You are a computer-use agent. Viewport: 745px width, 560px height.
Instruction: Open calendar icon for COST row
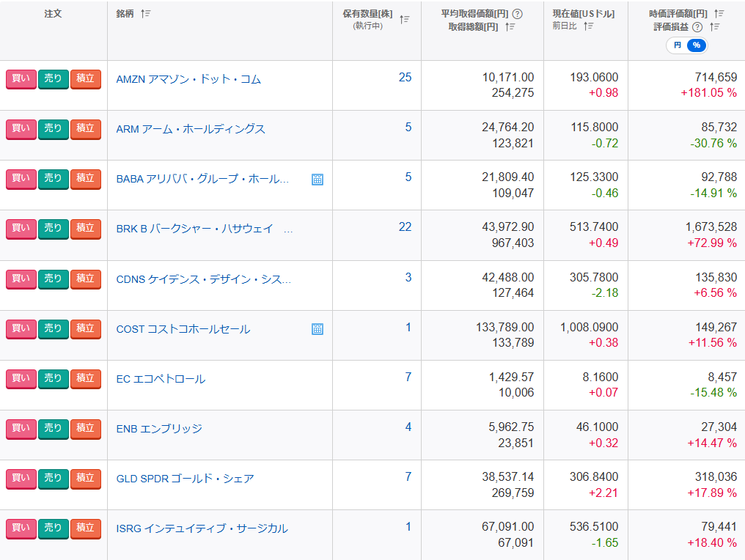318,329
